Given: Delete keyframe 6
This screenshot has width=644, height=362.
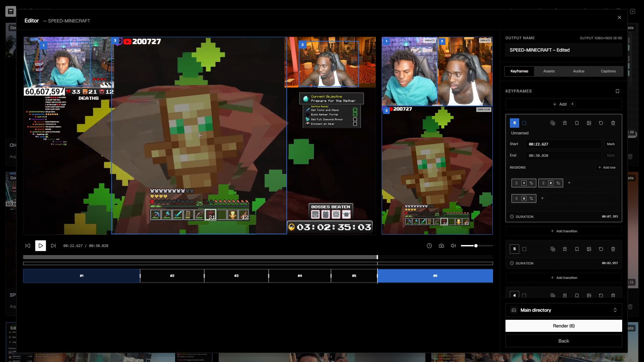Looking at the screenshot, I should tap(613, 123).
